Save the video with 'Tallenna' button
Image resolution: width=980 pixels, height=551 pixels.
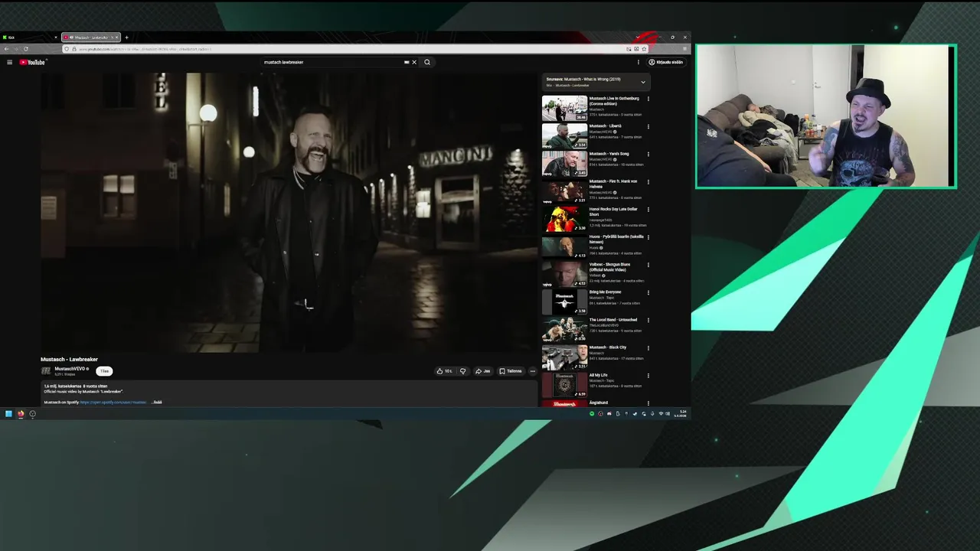pos(511,371)
